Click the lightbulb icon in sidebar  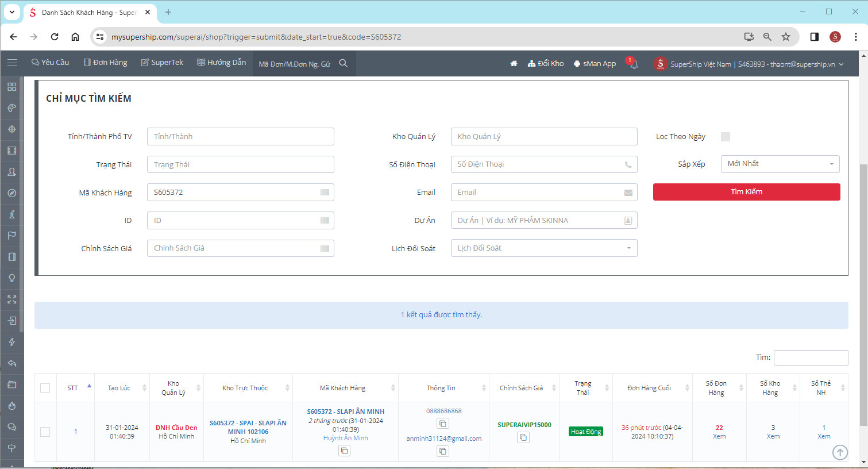point(11,278)
